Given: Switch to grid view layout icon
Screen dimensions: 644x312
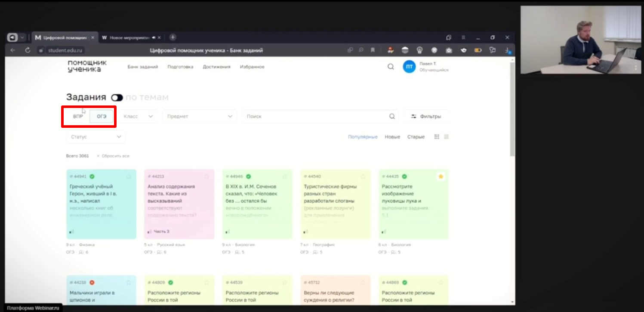Looking at the screenshot, I should [437, 137].
